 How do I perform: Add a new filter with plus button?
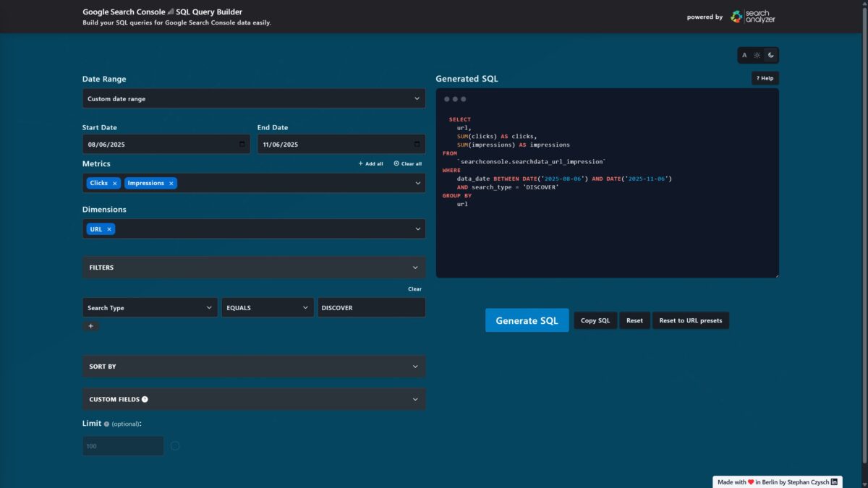[90, 326]
